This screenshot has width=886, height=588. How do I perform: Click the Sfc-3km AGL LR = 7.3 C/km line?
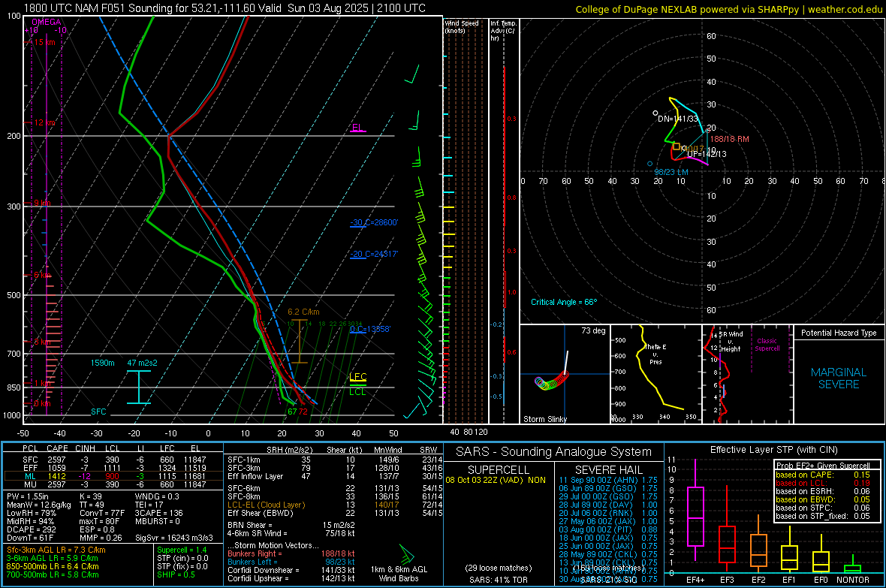(56, 550)
